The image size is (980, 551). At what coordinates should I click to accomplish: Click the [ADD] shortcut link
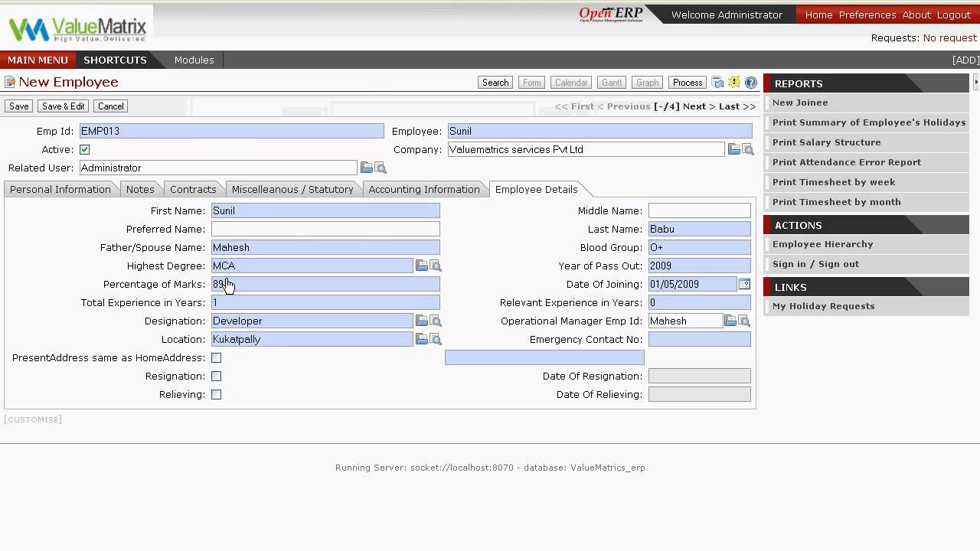click(965, 60)
